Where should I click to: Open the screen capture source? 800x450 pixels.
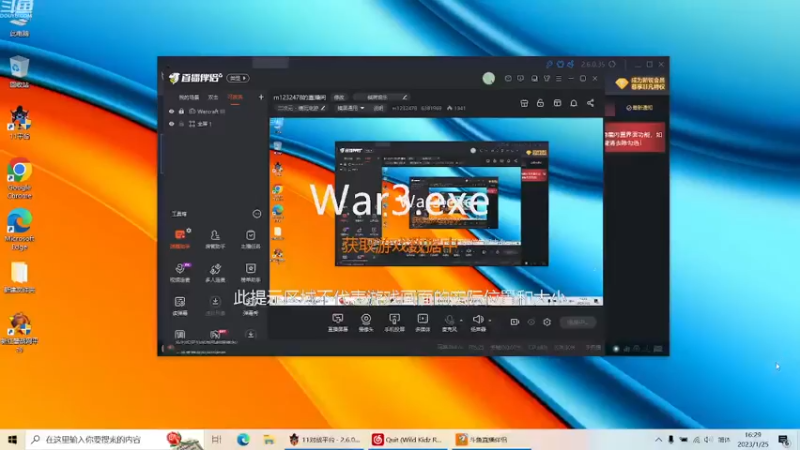[x=337, y=322]
